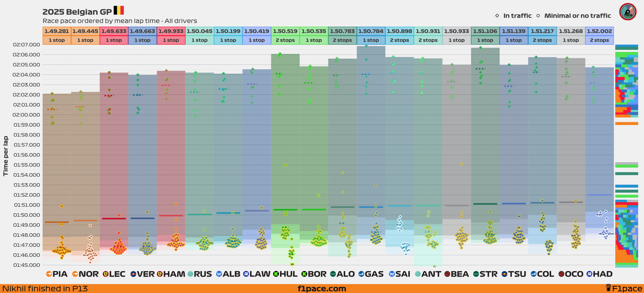This screenshot has height=293, width=644.
Task: Click the Sauber logo beside BOR
Action: point(304,274)
